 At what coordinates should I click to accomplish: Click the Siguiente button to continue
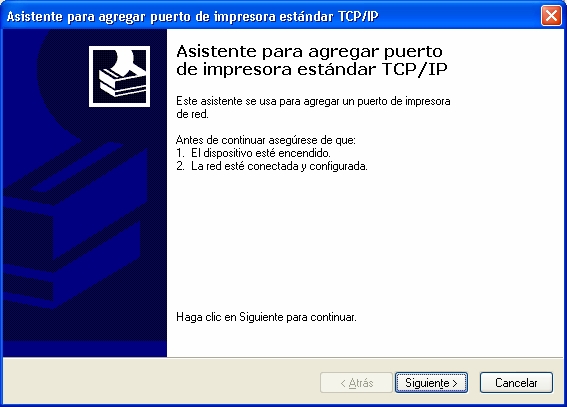point(431,382)
